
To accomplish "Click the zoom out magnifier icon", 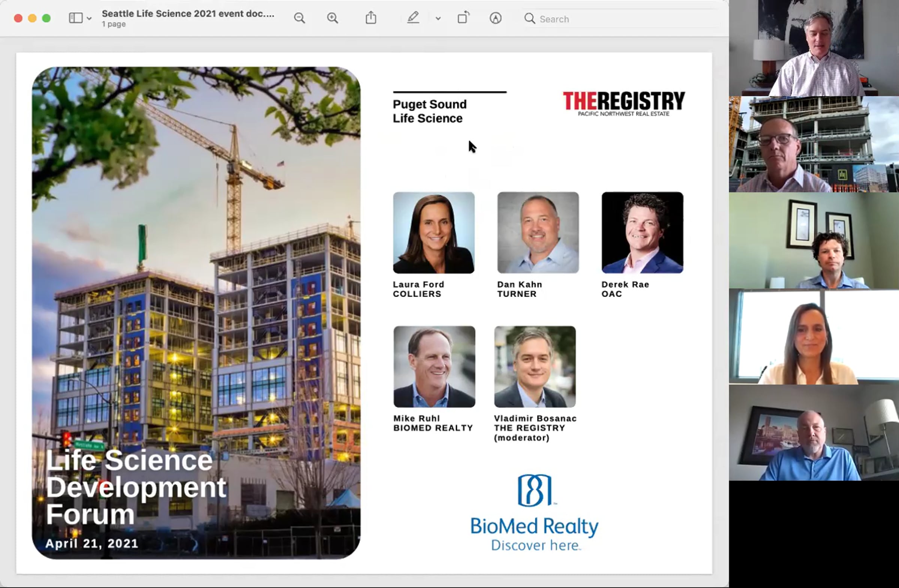I will click(300, 18).
